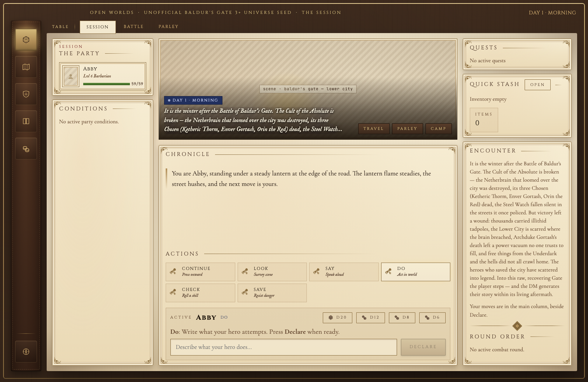Click the Day 1 Morning header text

click(552, 13)
